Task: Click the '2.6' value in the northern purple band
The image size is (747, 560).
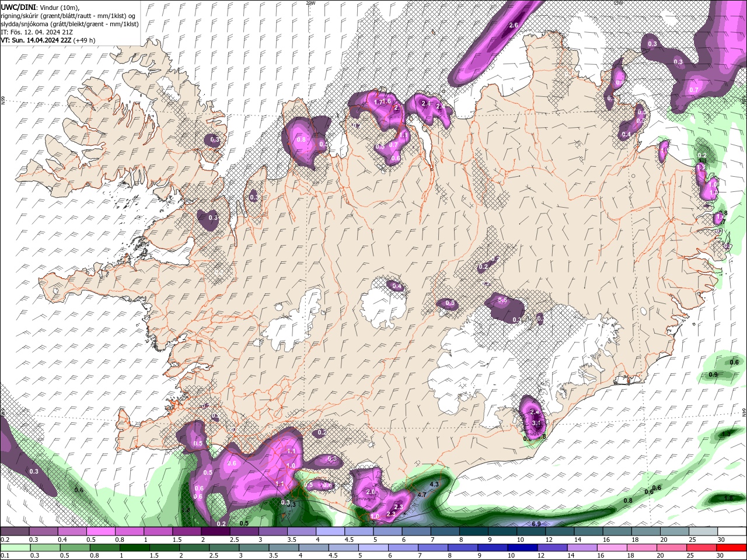Action: 514,25
